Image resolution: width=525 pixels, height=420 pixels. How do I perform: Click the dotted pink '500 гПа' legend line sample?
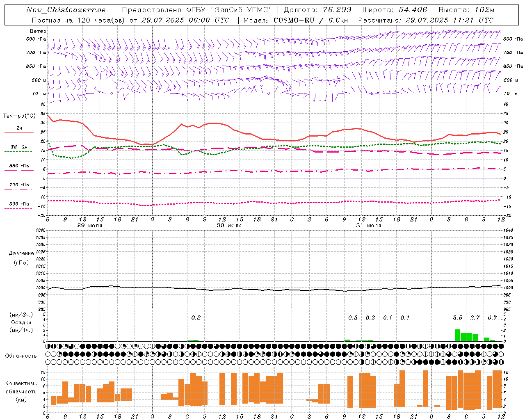point(19,208)
